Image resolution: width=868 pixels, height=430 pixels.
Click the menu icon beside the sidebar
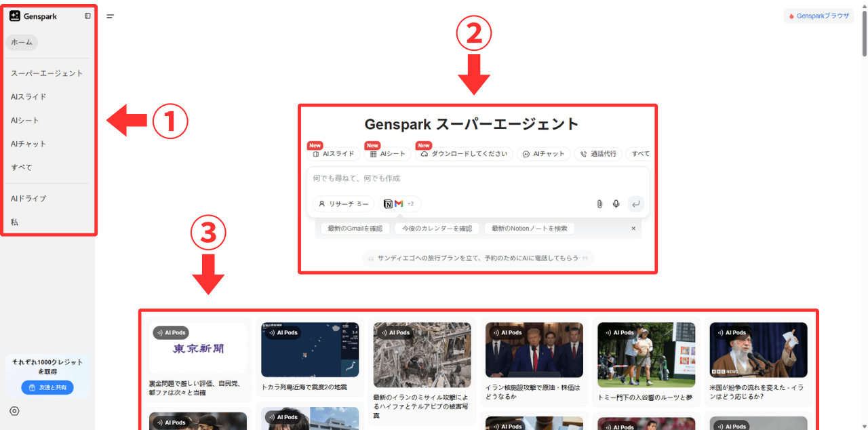pos(110,16)
